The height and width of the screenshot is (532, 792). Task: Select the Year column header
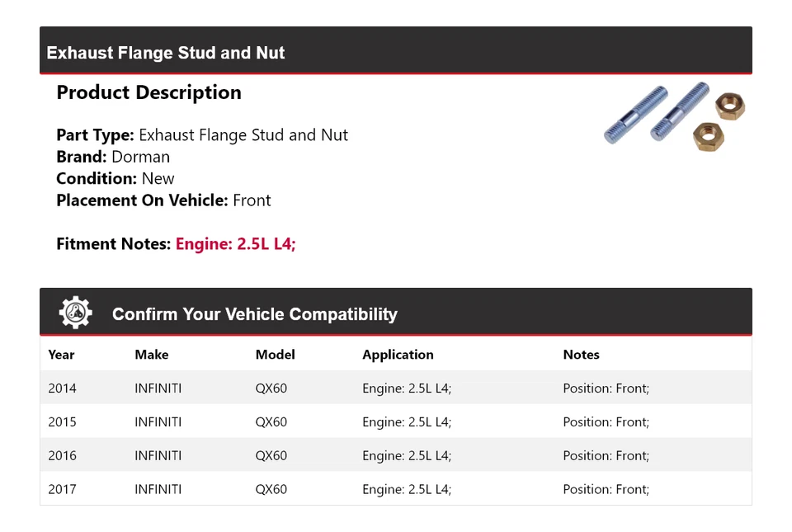pos(61,355)
